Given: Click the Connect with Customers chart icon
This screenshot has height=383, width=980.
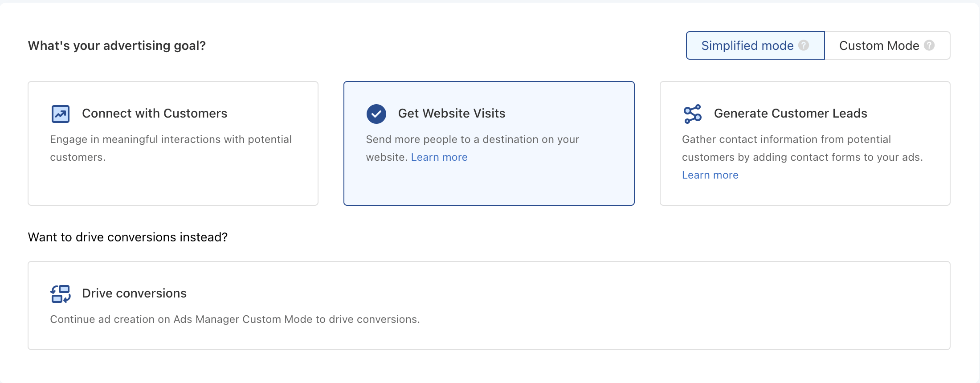Looking at the screenshot, I should 61,114.
